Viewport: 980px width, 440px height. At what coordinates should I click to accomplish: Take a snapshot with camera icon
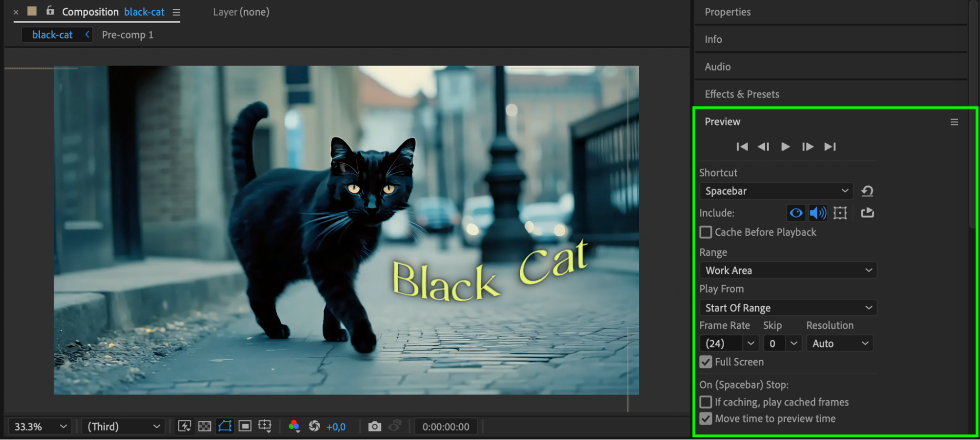pos(375,426)
